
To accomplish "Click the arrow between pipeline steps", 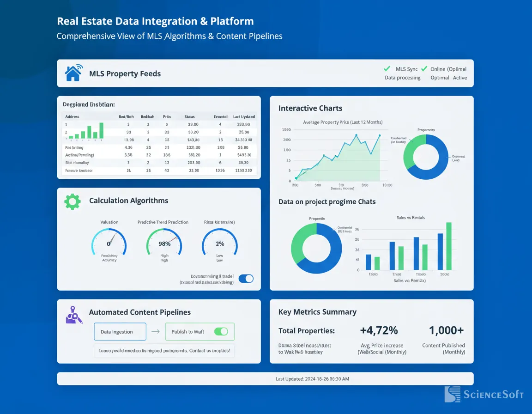I will [156, 331].
